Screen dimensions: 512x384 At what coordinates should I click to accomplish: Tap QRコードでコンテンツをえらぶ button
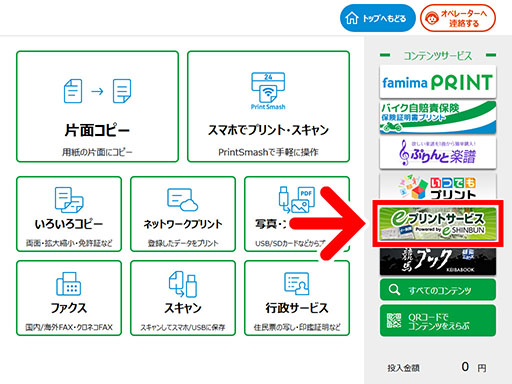[438, 321]
